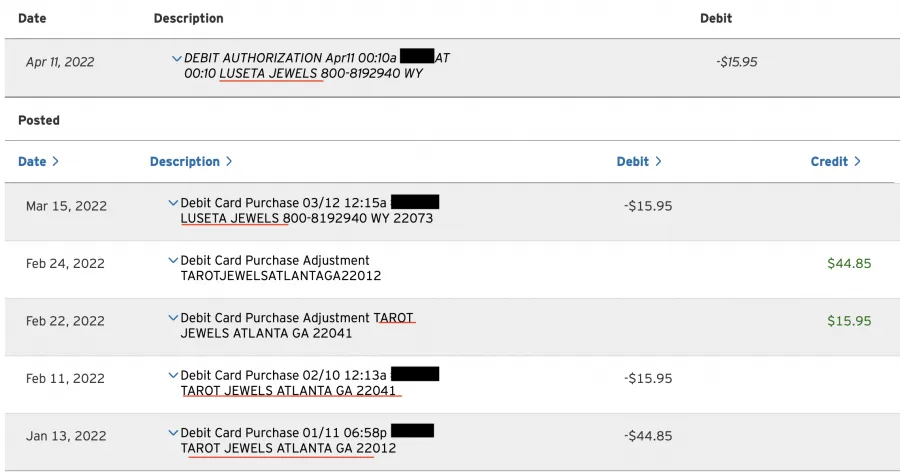Expand the Jan 13 TAROT JEWELS purchase chevron

tap(173, 432)
